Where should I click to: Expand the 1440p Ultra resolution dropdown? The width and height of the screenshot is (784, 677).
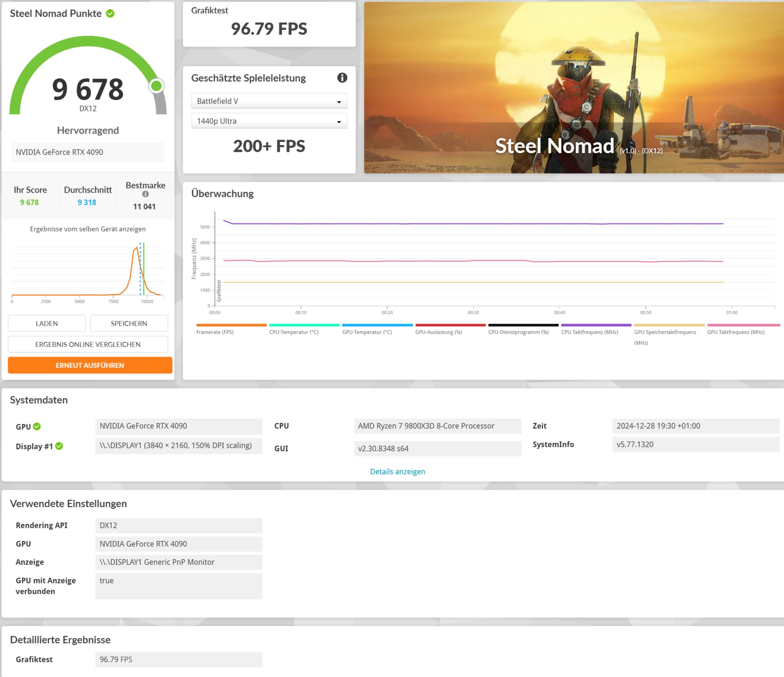point(269,121)
